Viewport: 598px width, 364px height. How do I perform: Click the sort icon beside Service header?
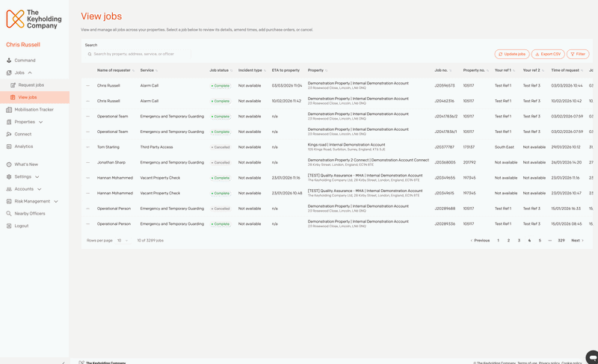point(157,70)
